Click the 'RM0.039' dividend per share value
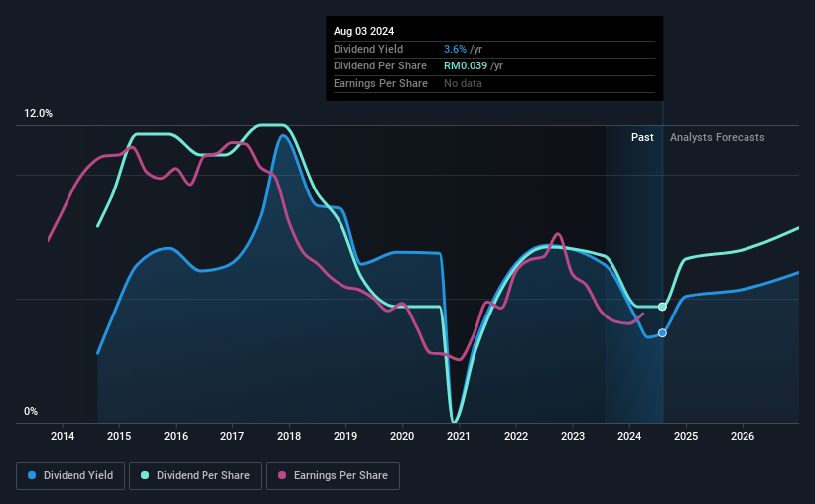The width and height of the screenshot is (815, 504). click(x=466, y=66)
